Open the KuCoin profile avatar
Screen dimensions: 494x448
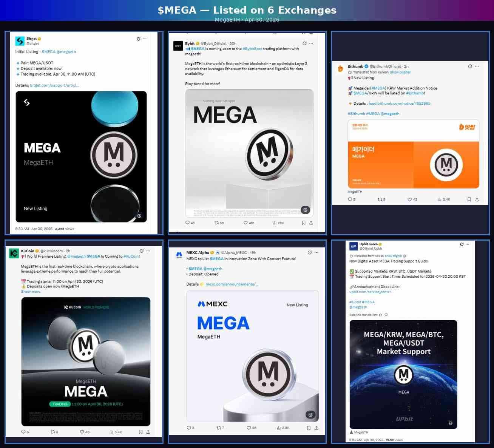click(14, 253)
